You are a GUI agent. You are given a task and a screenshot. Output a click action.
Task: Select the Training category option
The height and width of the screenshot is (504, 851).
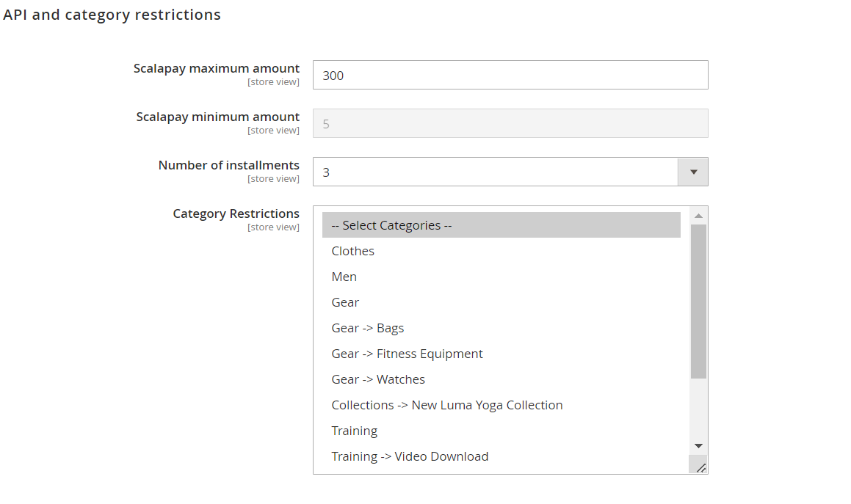tap(355, 431)
